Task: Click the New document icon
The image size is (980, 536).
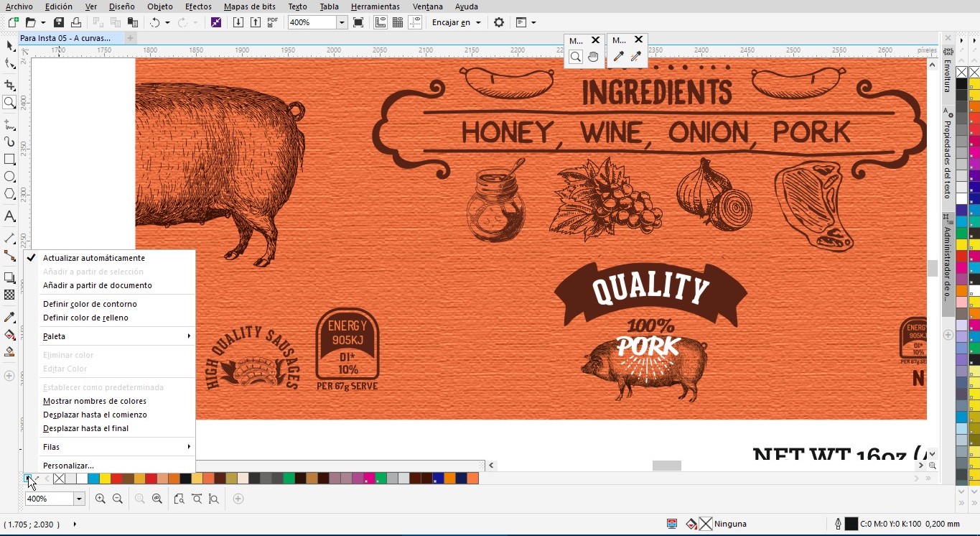Action: point(13,22)
